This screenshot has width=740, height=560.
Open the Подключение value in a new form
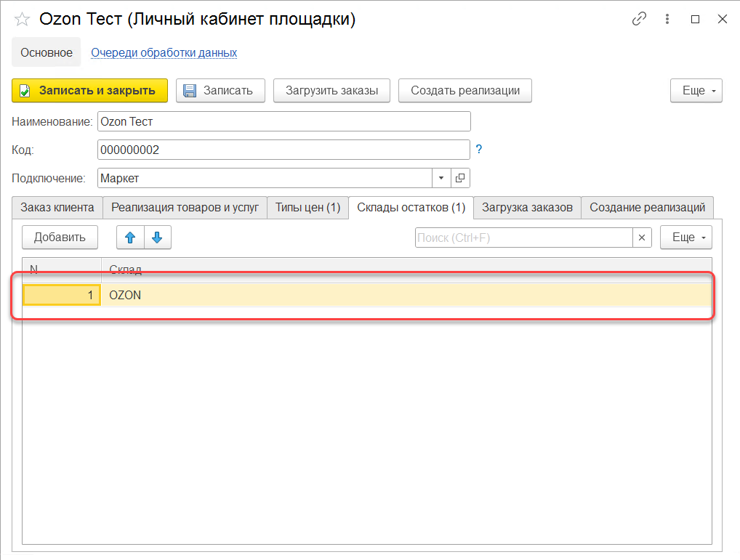pos(460,178)
